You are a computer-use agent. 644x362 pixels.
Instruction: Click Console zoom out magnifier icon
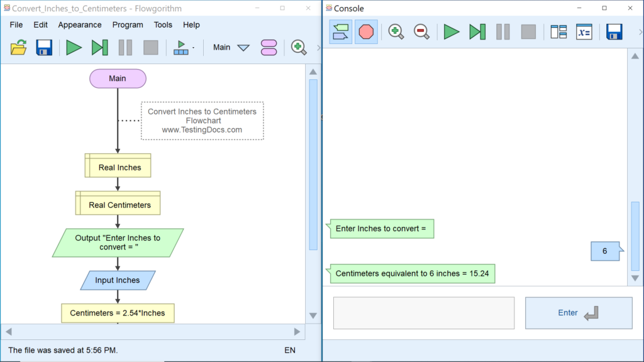421,31
